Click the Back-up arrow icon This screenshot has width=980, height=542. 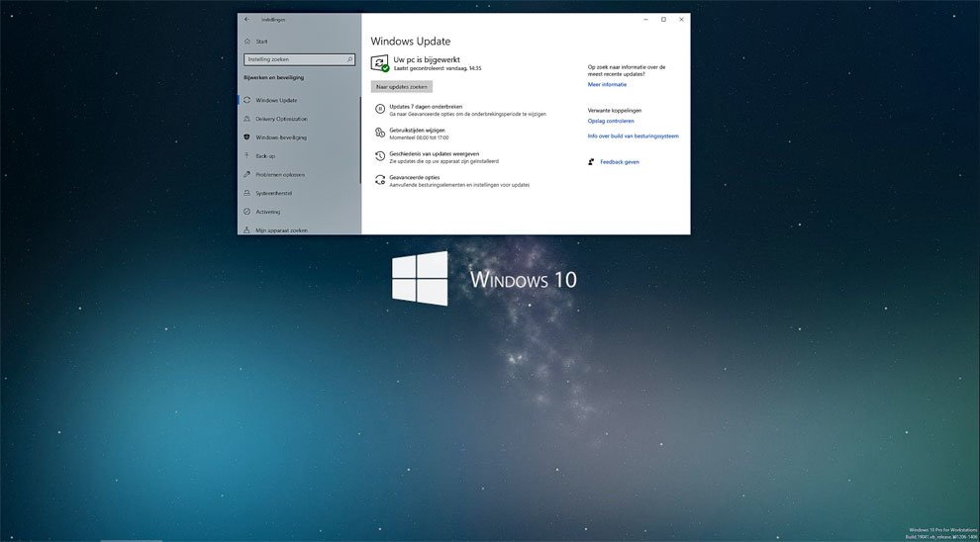(x=247, y=156)
